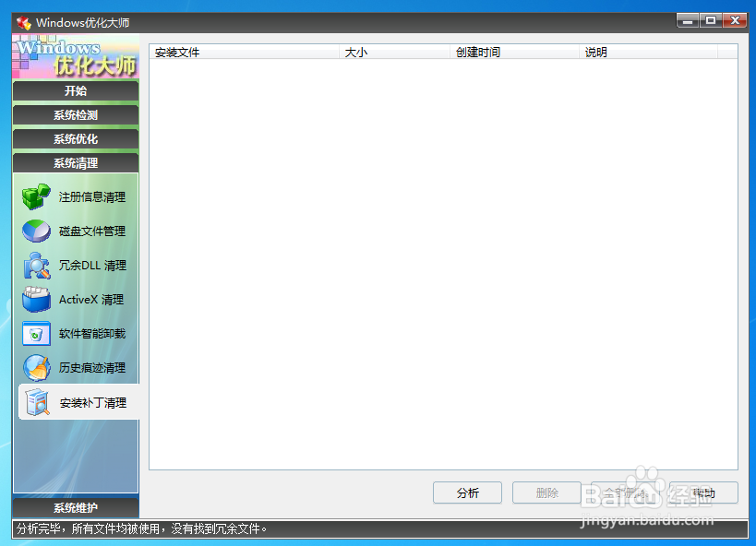Click the 历史痕迹清理 broom icon
The width and height of the screenshot is (756, 546).
coord(36,368)
